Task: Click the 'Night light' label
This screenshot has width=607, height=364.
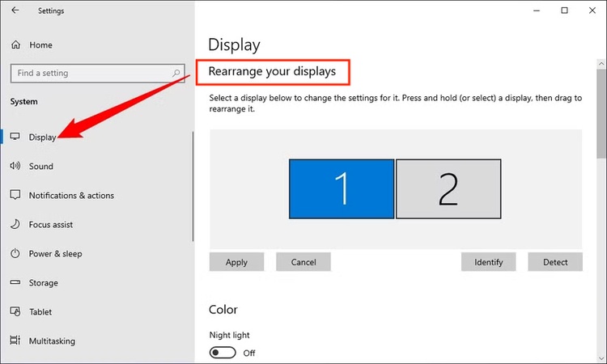Action: pyautogui.click(x=230, y=335)
